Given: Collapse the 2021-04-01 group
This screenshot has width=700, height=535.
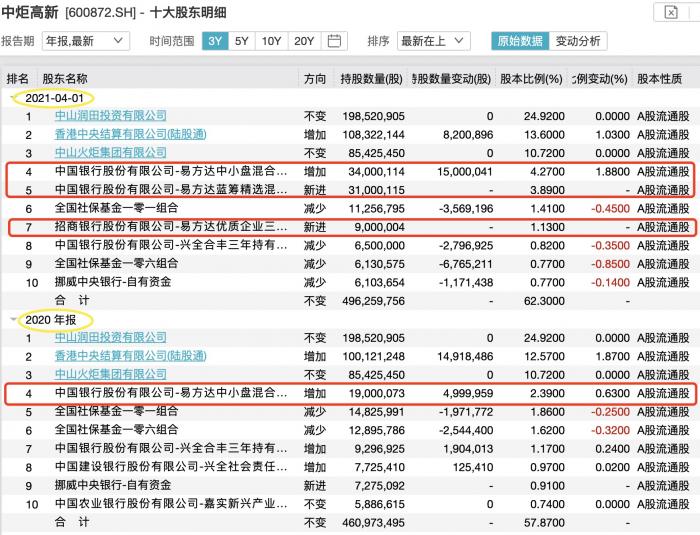Looking at the screenshot, I should point(14,98).
